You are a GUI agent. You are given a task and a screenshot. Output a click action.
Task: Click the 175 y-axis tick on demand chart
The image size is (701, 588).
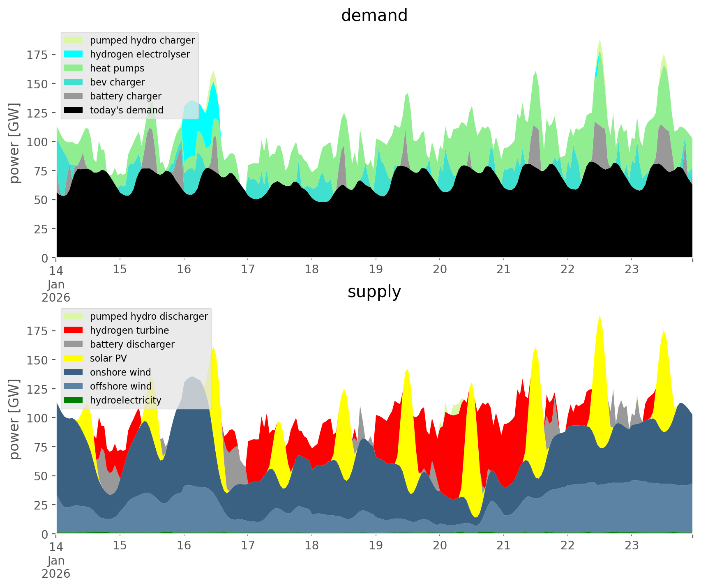click(x=37, y=55)
